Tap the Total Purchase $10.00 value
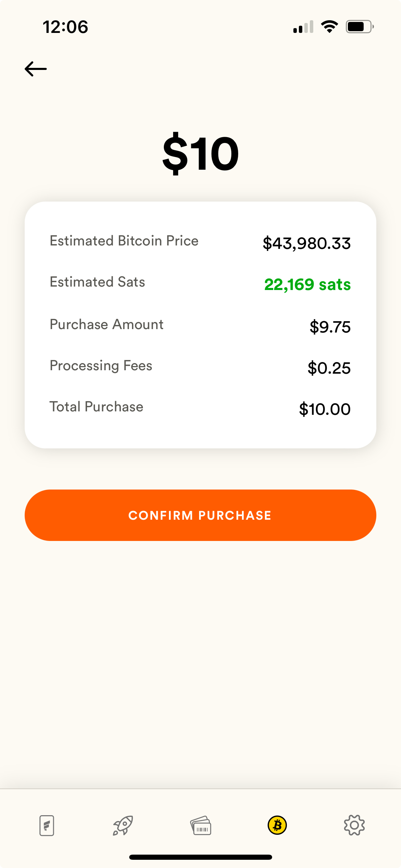 (325, 409)
